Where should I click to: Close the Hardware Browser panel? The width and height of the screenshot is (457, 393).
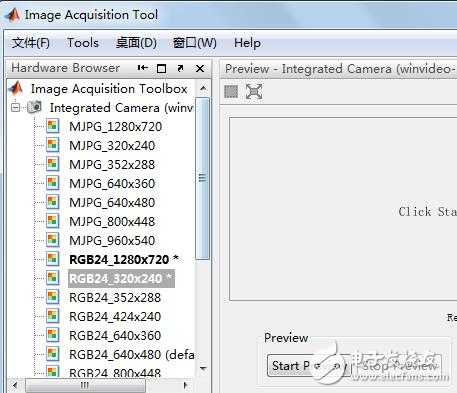[x=200, y=68]
